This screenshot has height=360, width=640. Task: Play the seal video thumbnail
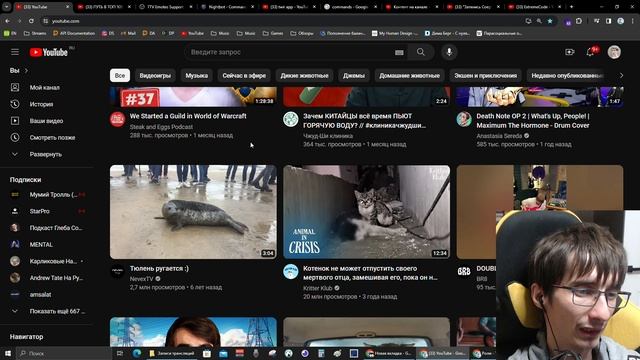click(x=193, y=212)
